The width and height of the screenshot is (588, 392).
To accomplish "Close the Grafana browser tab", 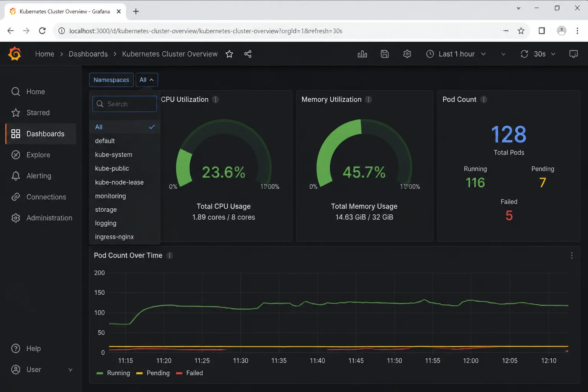I will tap(119, 11).
